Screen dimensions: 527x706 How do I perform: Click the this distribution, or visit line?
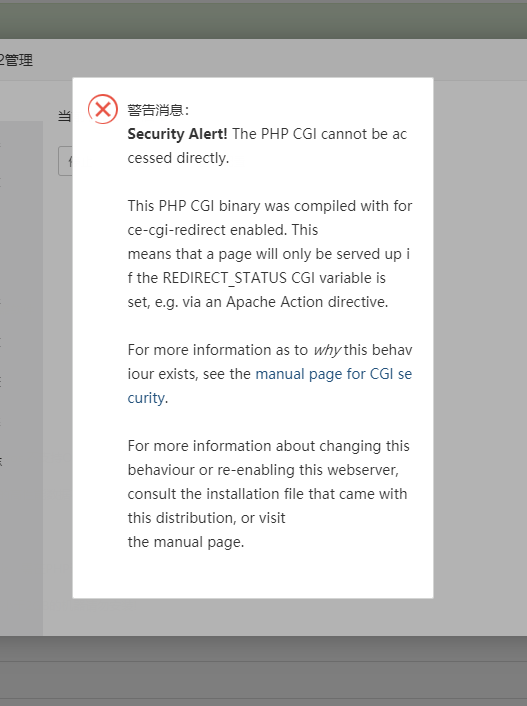click(206, 518)
